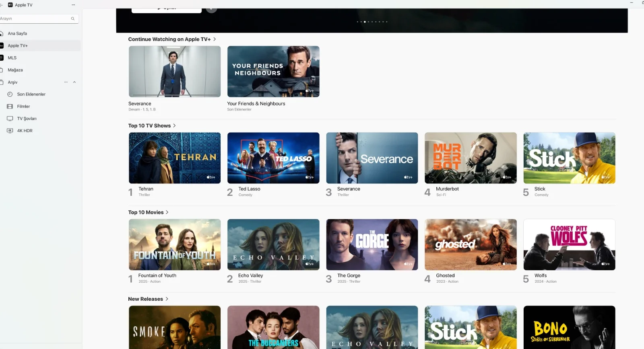Open the Filmler film-strip icon

point(10,107)
